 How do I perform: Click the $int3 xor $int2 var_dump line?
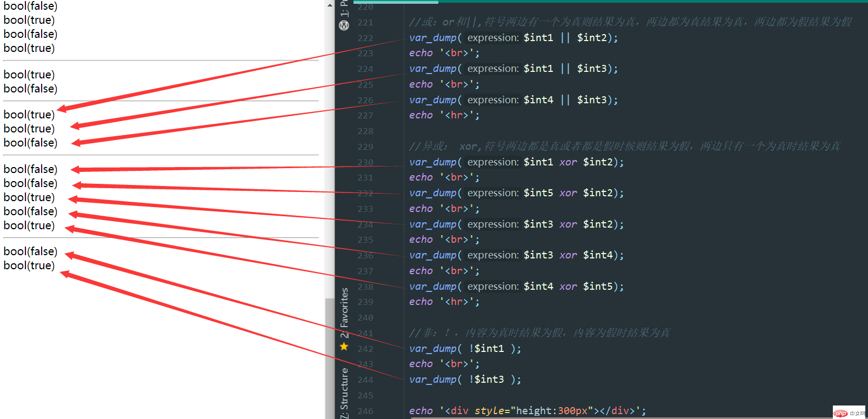(x=516, y=224)
